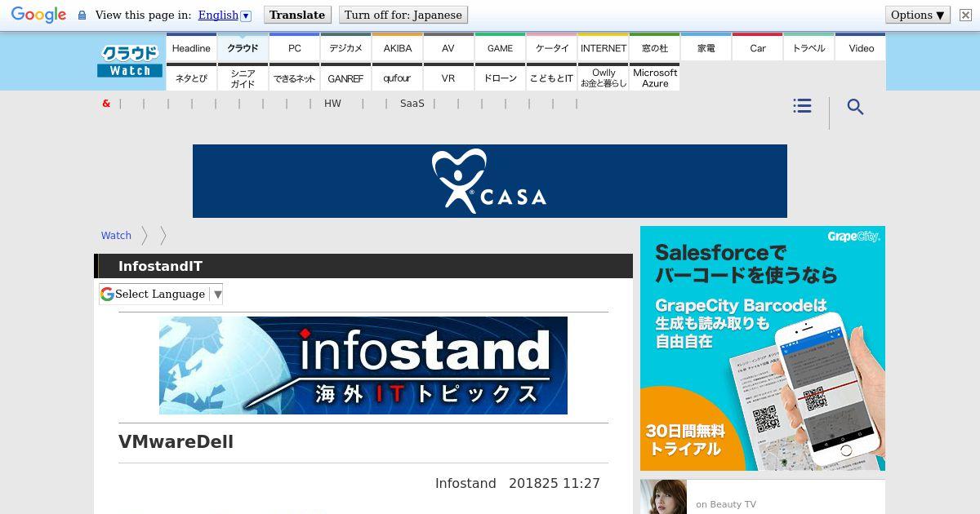Open the トラベル tab
Screen dimensions: 980x514
point(808,47)
